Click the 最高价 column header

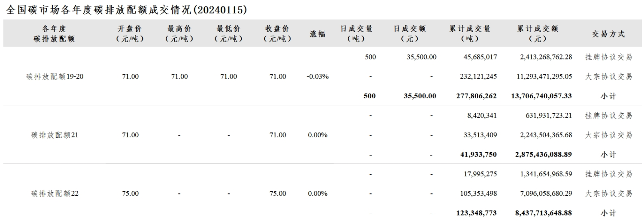(x=179, y=34)
